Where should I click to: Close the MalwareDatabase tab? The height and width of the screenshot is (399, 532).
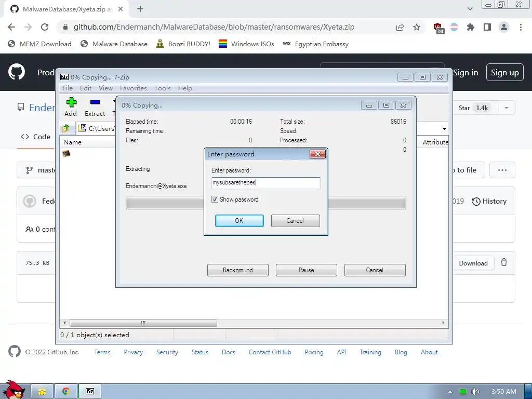click(x=121, y=9)
